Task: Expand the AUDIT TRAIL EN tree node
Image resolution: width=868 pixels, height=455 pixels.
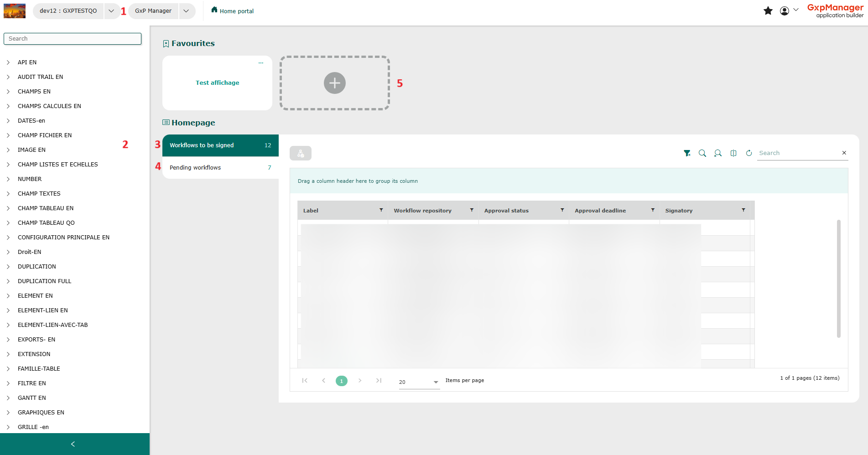Action: (8, 77)
